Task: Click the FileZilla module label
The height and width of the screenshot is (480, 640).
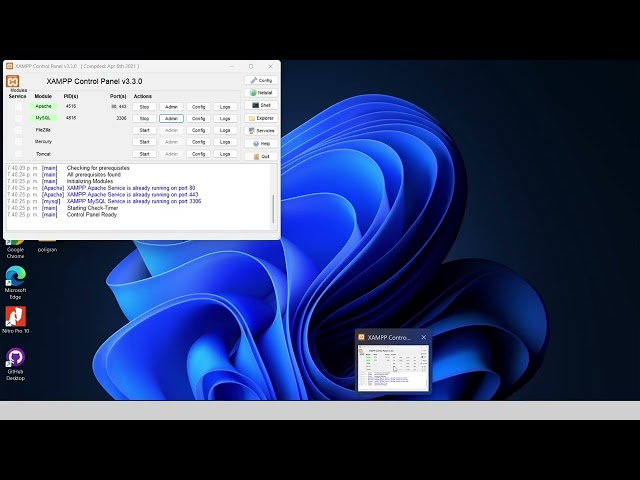Action: click(x=43, y=130)
